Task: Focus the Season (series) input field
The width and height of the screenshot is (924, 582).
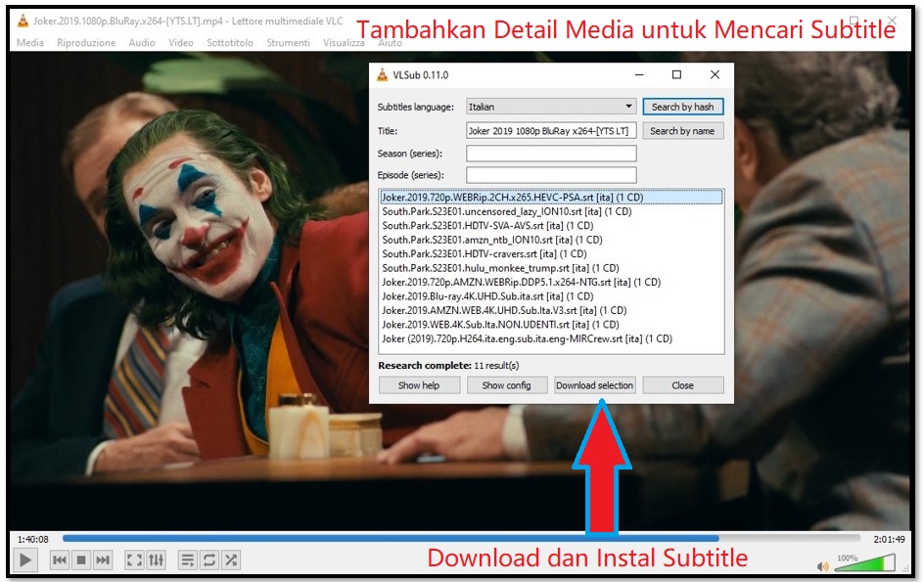Action: click(x=551, y=154)
